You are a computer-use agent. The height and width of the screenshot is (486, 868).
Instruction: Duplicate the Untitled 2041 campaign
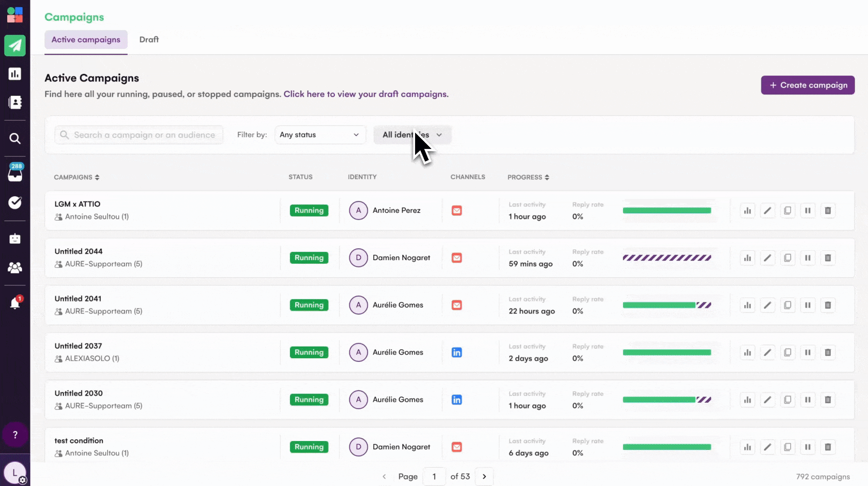(787, 305)
